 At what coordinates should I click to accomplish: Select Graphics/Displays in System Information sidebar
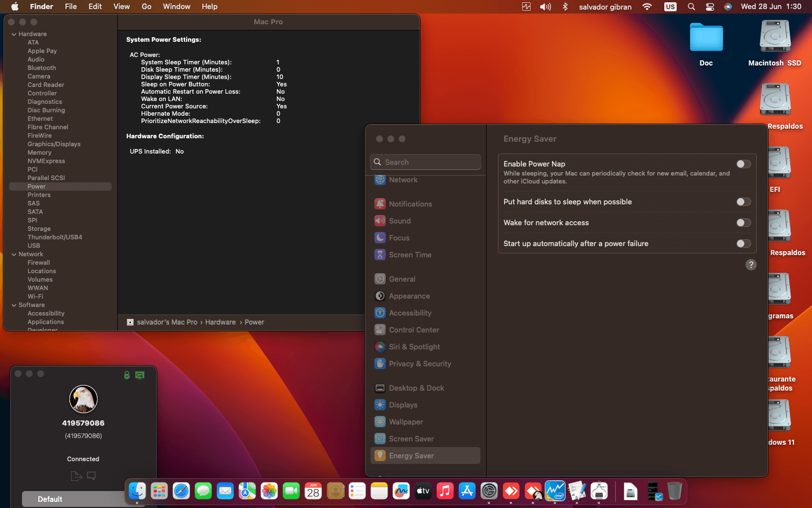(x=54, y=144)
